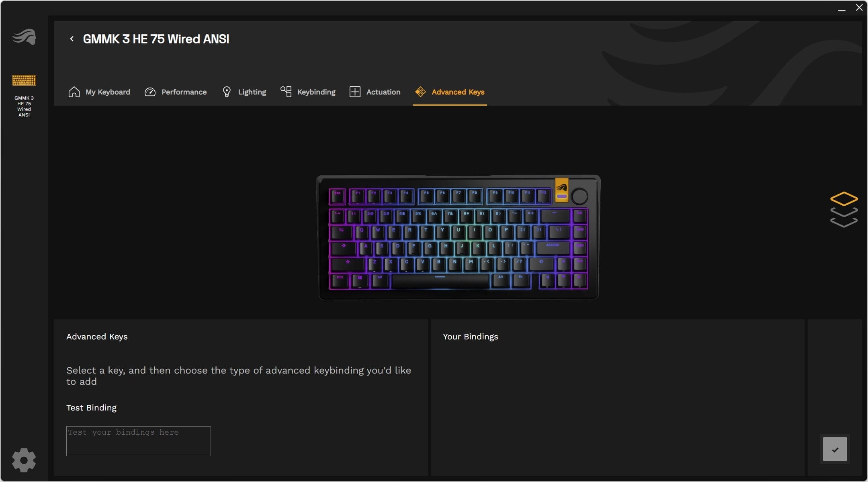This screenshot has height=482, width=868.
Task: Click the Test your bindings input field
Action: (x=139, y=441)
